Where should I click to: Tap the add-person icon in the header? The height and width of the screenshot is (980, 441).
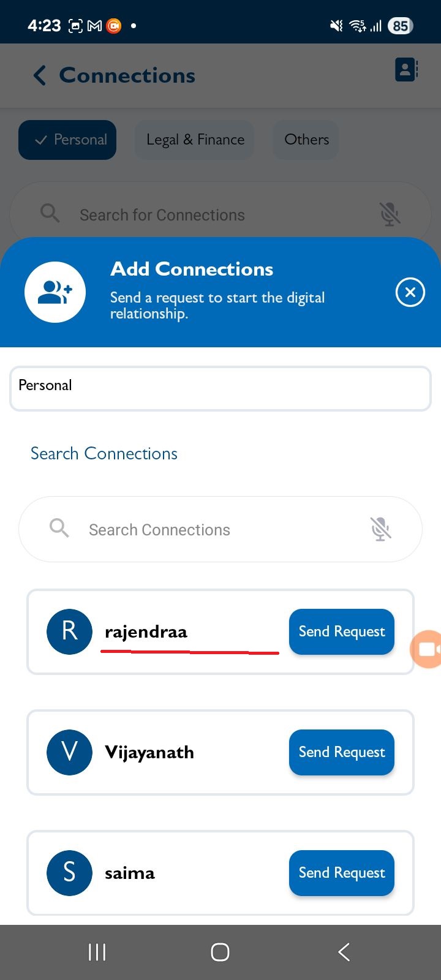pos(55,292)
